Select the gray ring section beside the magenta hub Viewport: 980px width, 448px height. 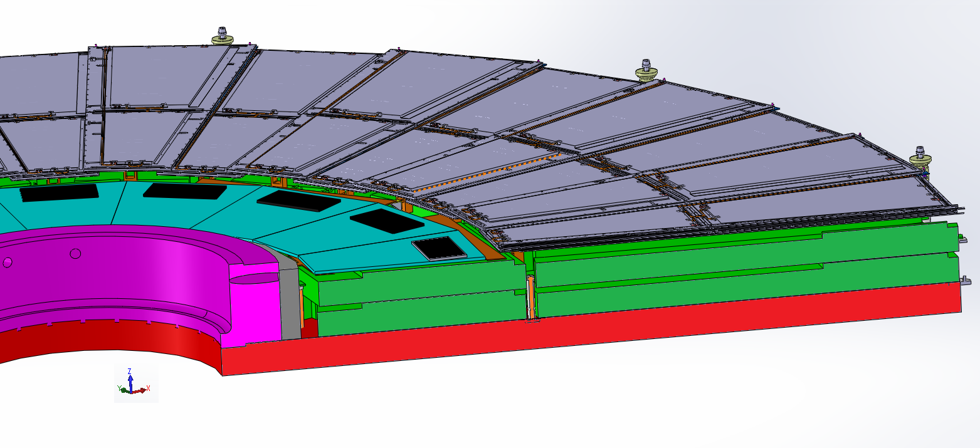[290, 301]
